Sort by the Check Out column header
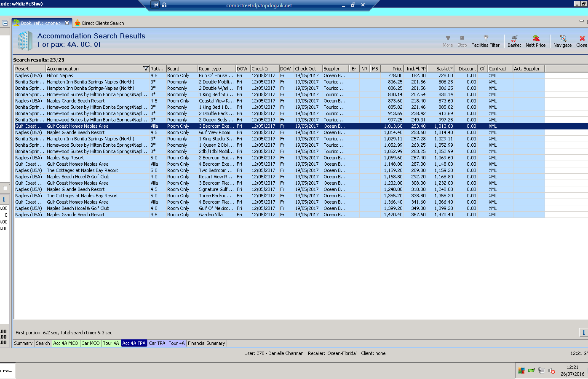This screenshot has width=588, height=379. 308,69
